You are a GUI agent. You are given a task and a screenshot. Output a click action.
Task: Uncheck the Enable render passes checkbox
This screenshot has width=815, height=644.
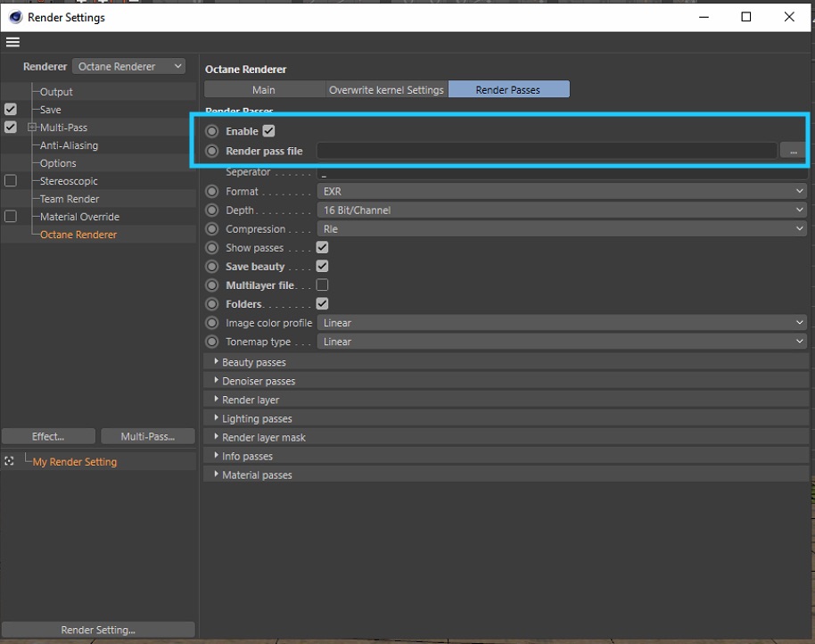[x=268, y=131]
